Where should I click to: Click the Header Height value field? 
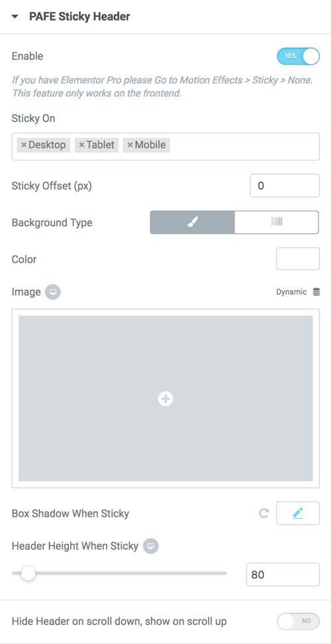[283, 574]
